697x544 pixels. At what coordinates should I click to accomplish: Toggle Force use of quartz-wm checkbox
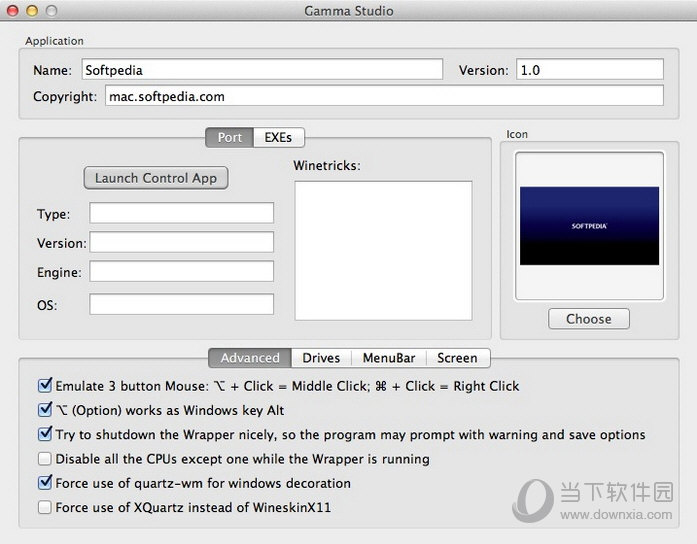(x=45, y=483)
